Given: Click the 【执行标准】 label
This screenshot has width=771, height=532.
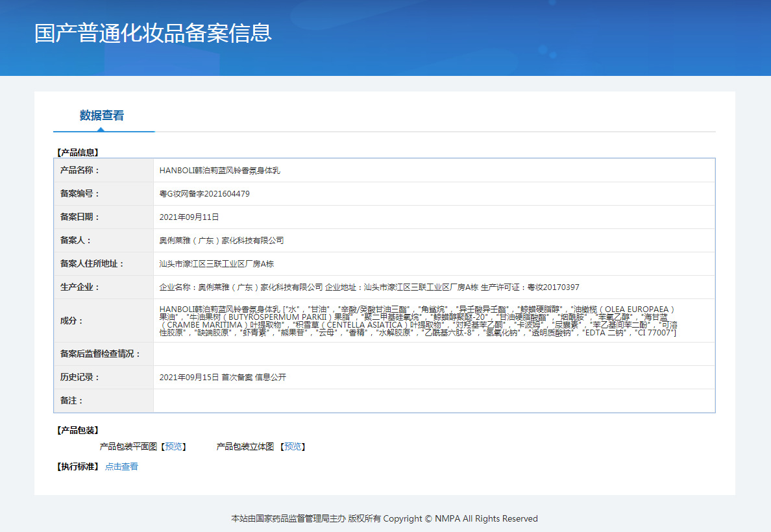Looking at the screenshot, I should [x=78, y=466].
